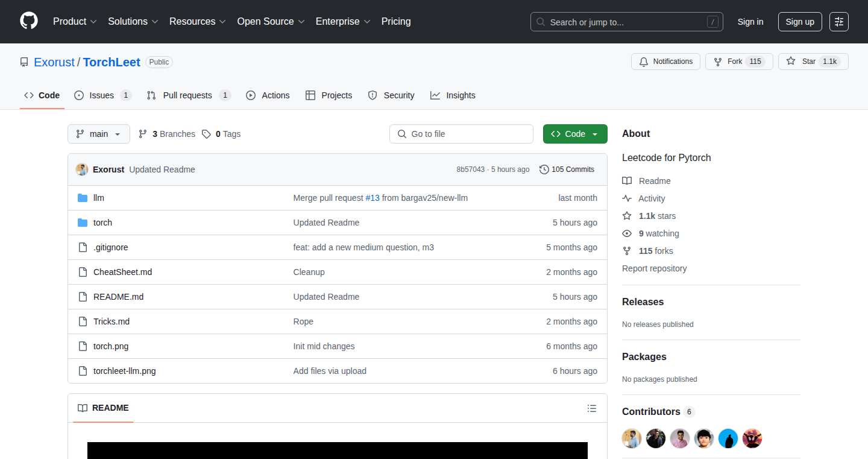Screen dimensions: 868x459
Task: View the 9 watching link
Action: pos(651,233)
